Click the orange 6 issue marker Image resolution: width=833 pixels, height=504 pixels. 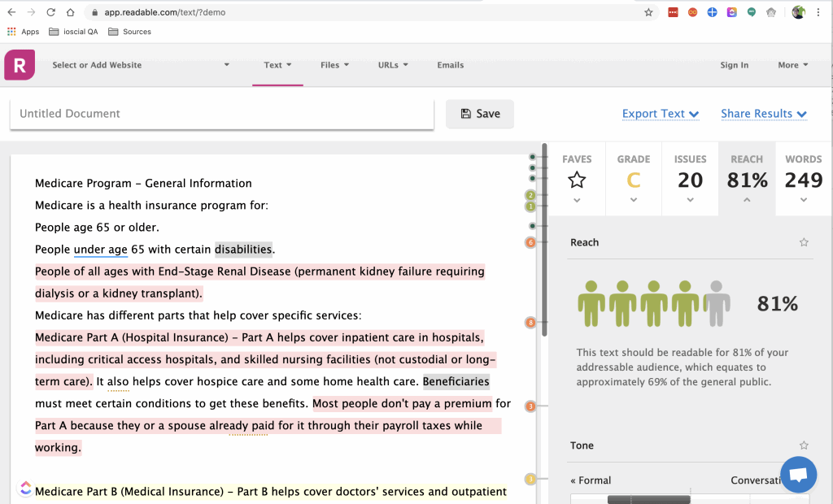tap(530, 243)
